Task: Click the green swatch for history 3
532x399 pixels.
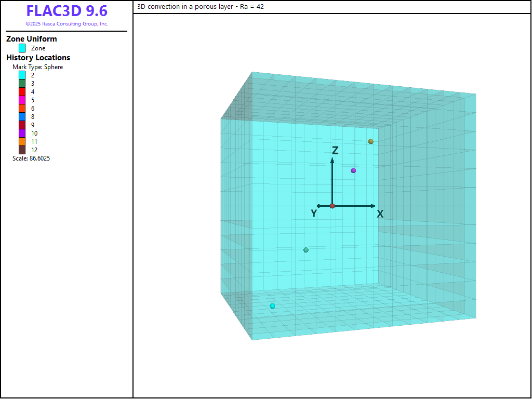Action: tap(22, 83)
